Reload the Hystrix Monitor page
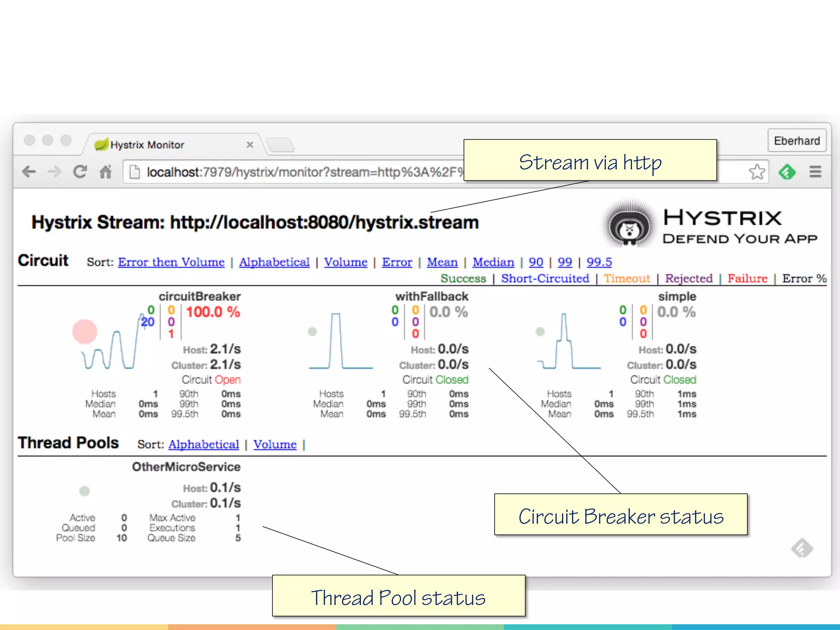The height and width of the screenshot is (630, 840). 80,171
